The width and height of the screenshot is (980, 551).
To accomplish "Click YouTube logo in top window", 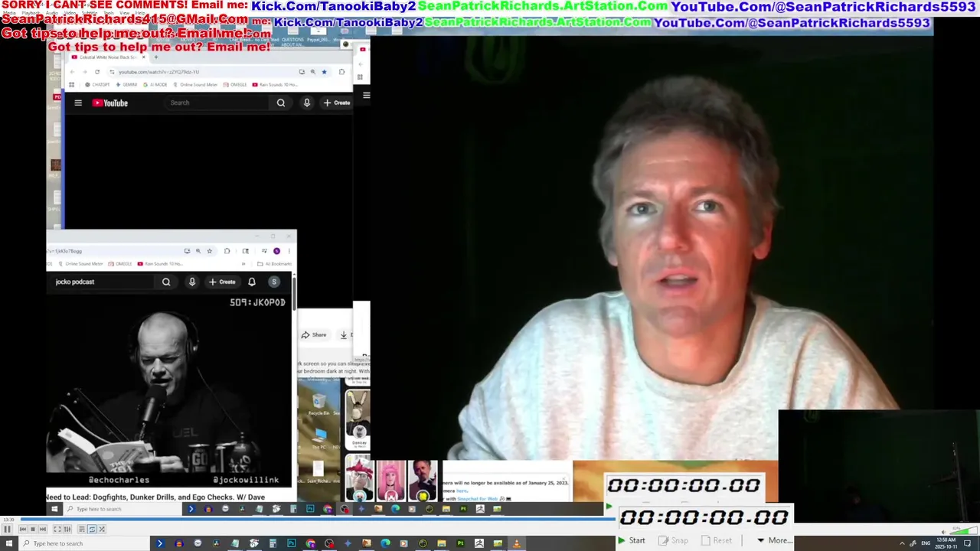I will point(110,103).
